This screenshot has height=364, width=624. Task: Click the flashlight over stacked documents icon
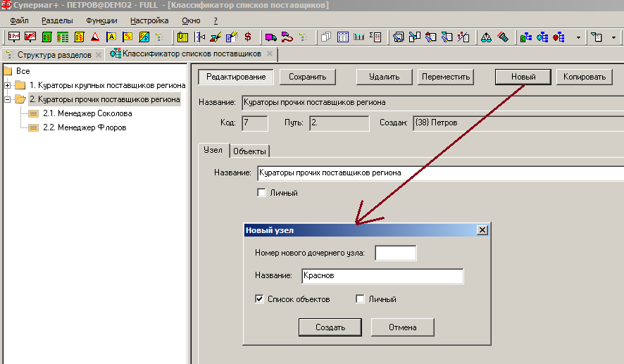398,37
